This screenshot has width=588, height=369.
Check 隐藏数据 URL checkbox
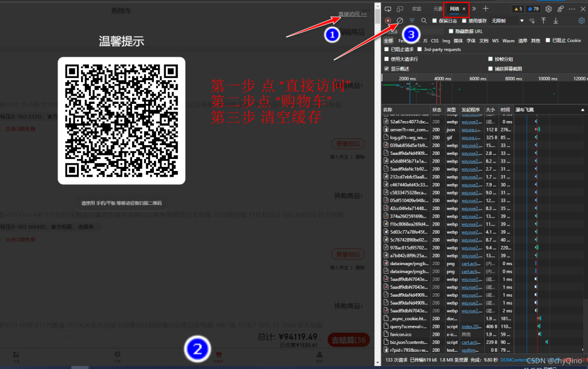pos(451,32)
